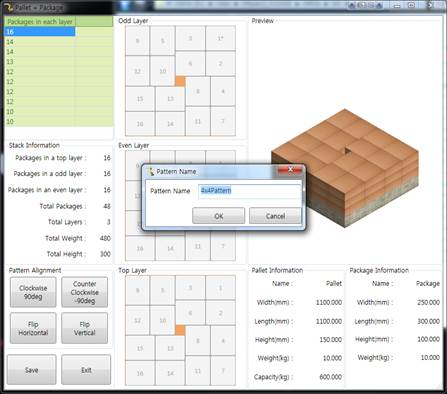This screenshot has height=394, width=447.
Task: Select box 7 in the Odd Layer
Action: [223, 121]
